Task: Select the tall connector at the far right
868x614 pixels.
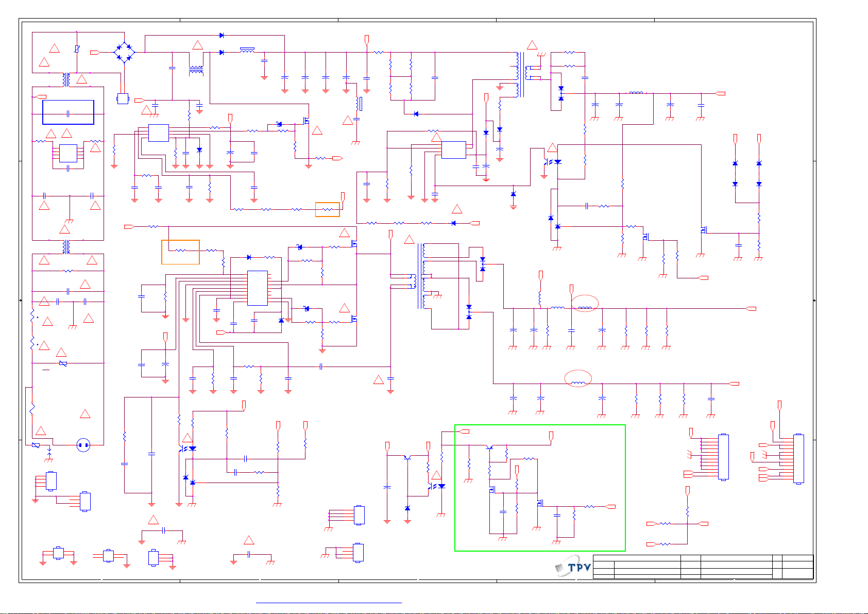Action: coord(798,459)
